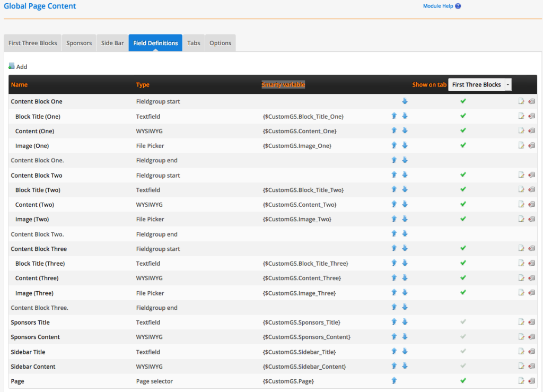Toggle green checkmark for Page row
The width and height of the screenshot is (543, 392).
click(463, 380)
